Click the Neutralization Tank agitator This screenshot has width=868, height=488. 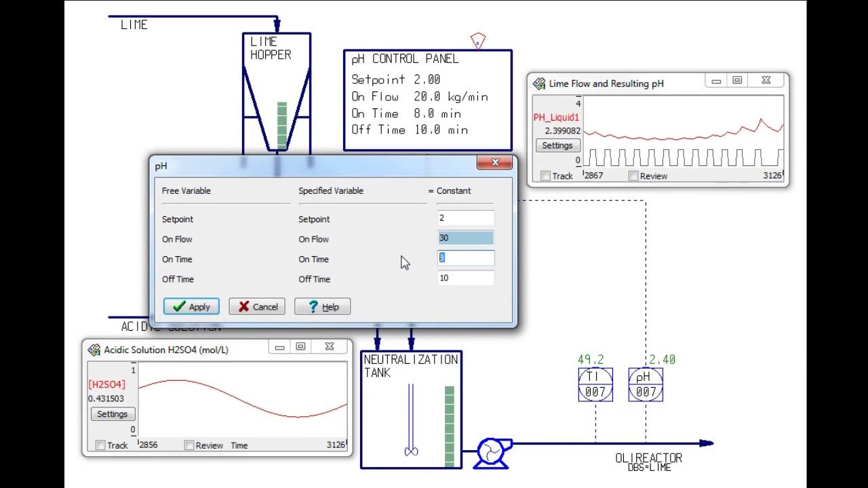pos(411,420)
